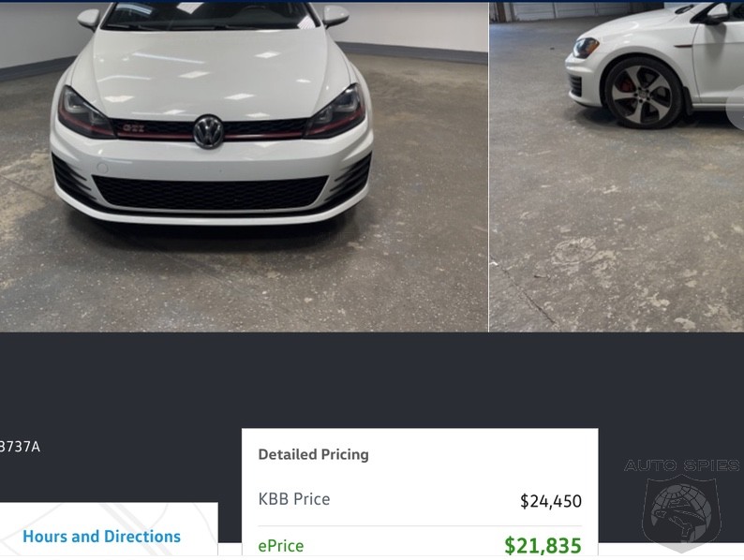Open the front-view car photo

pos(244,234)
